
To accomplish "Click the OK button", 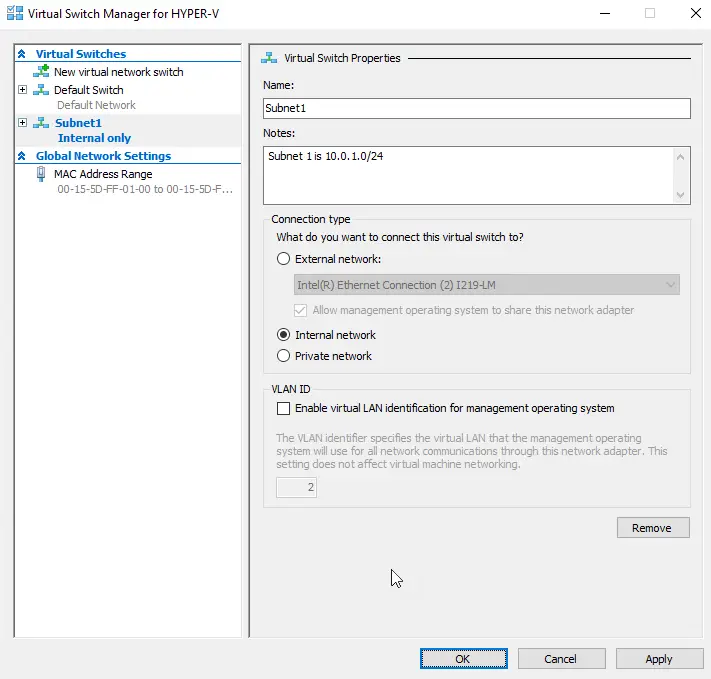I will [x=463, y=659].
